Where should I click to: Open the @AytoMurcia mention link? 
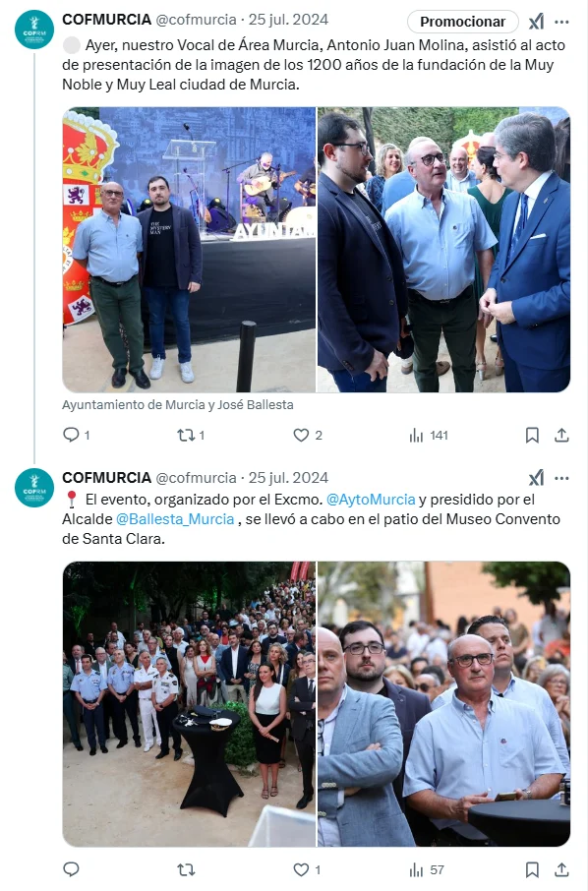click(371, 500)
